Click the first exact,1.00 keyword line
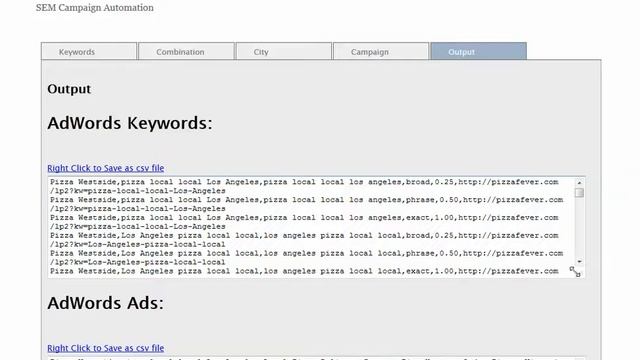This screenshot has height=360, width=640. click(x=304, y=218)
